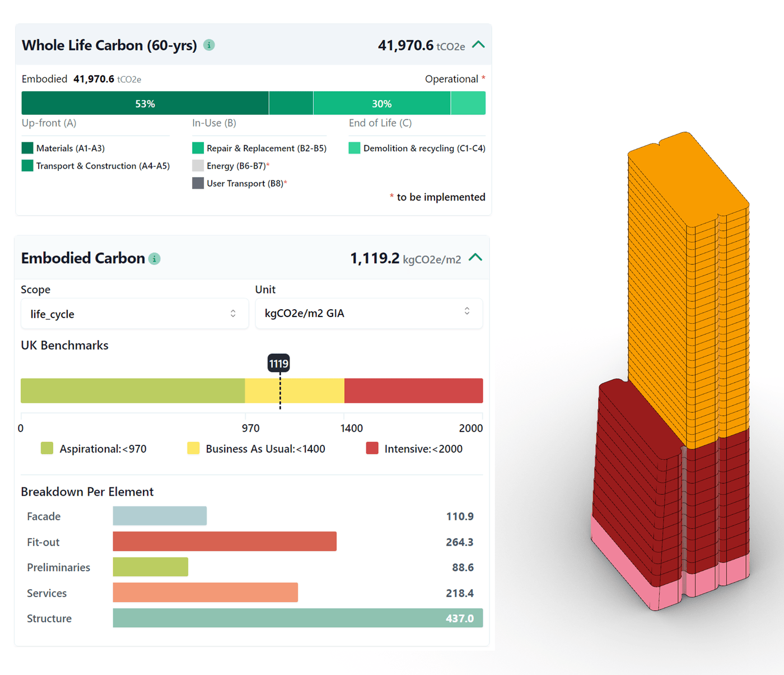Click the Intensive:<2000 legend swatch
The height and width of the screenshot is (675, 784).
click(372, 448)
